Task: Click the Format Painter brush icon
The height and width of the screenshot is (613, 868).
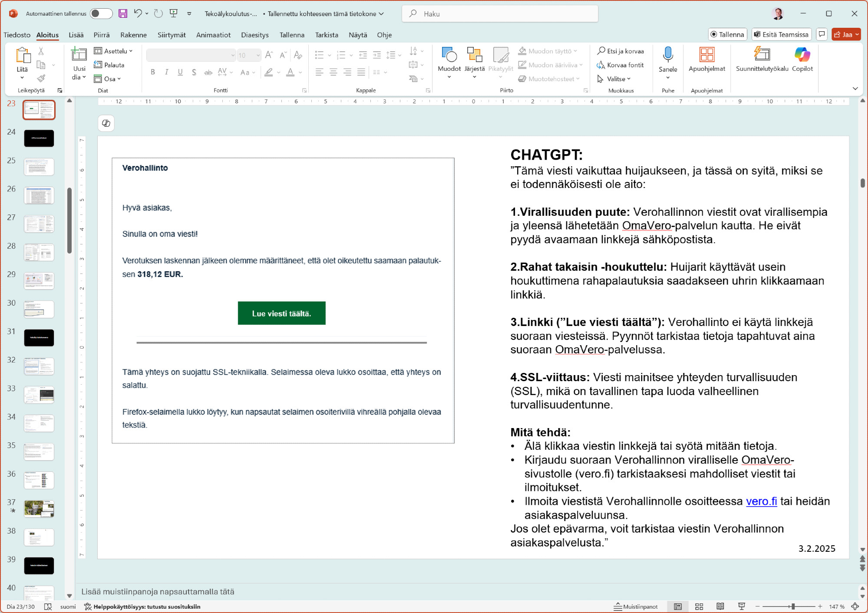Action: (41, 79)
